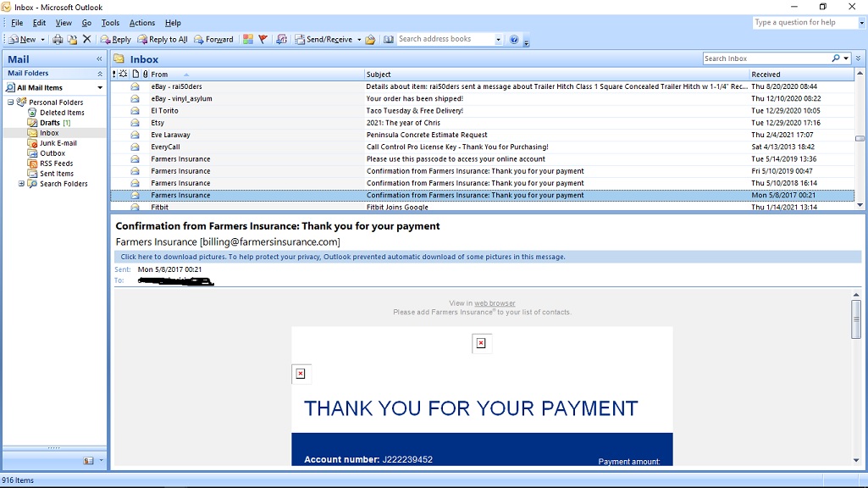Select the Drafts folder
Screen dimensions: 868x488
point(50,122)
